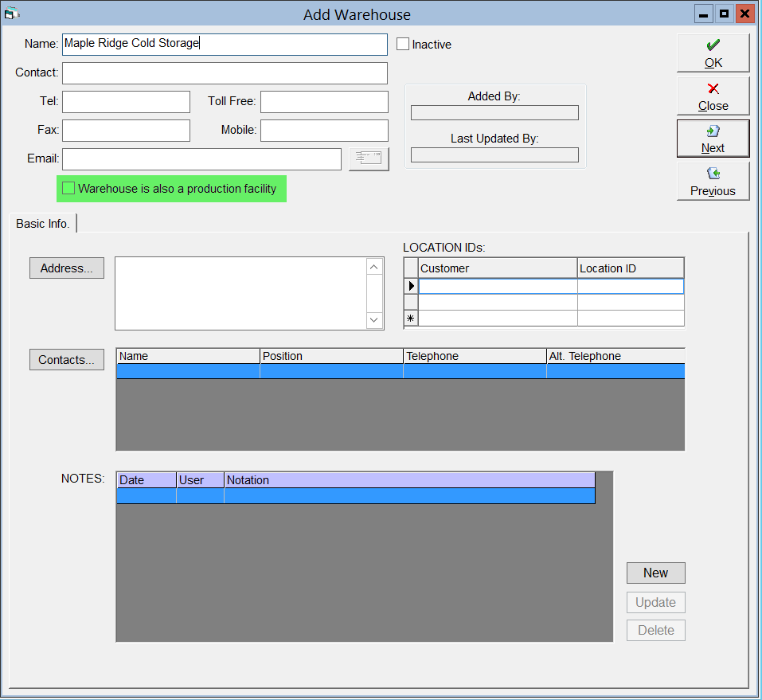Viewport: 762px width, 700px height.
Task: Click into the Tel field
Action: [x=126, y=102]
